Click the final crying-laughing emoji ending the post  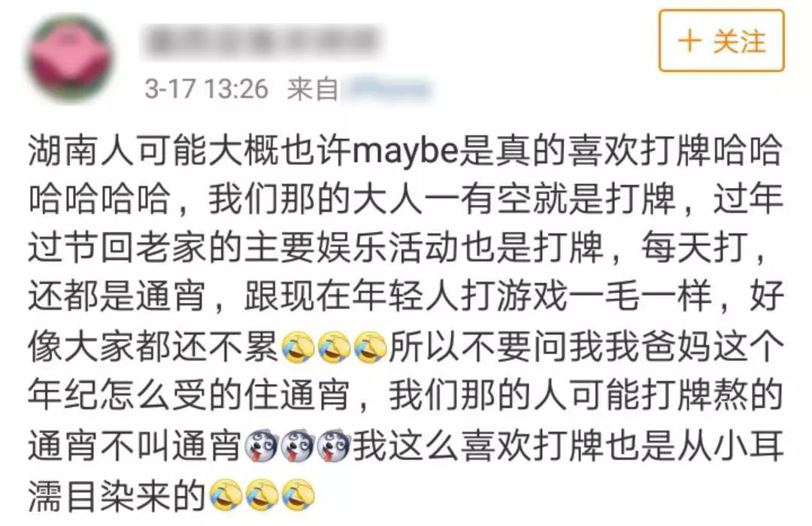(x=298, y=495)
